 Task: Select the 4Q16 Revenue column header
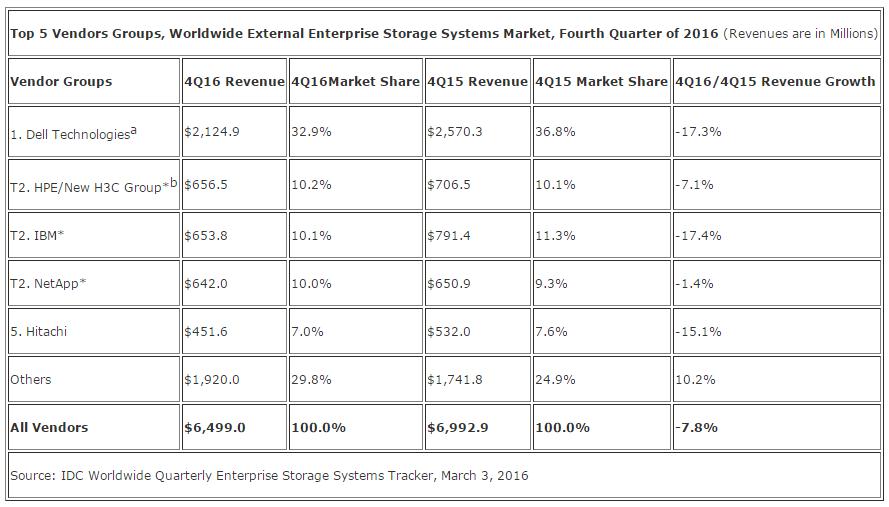point(234,81)
